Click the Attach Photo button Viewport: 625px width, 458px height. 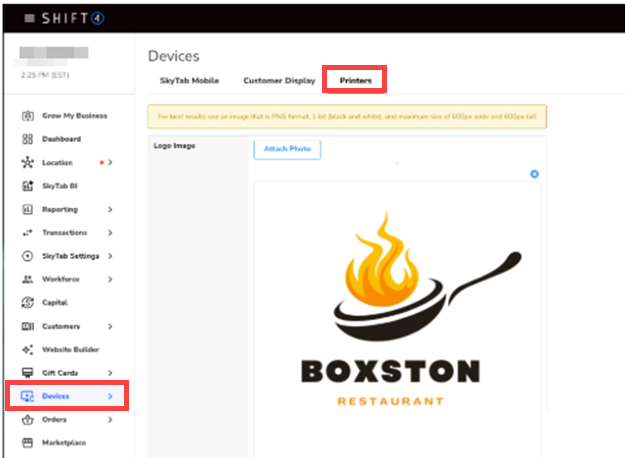click(287, 149)
